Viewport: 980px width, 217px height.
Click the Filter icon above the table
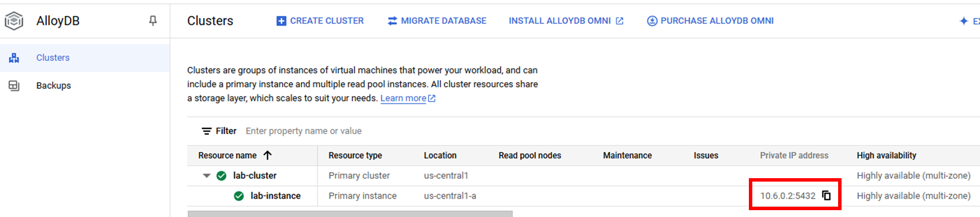coord(207,131)
